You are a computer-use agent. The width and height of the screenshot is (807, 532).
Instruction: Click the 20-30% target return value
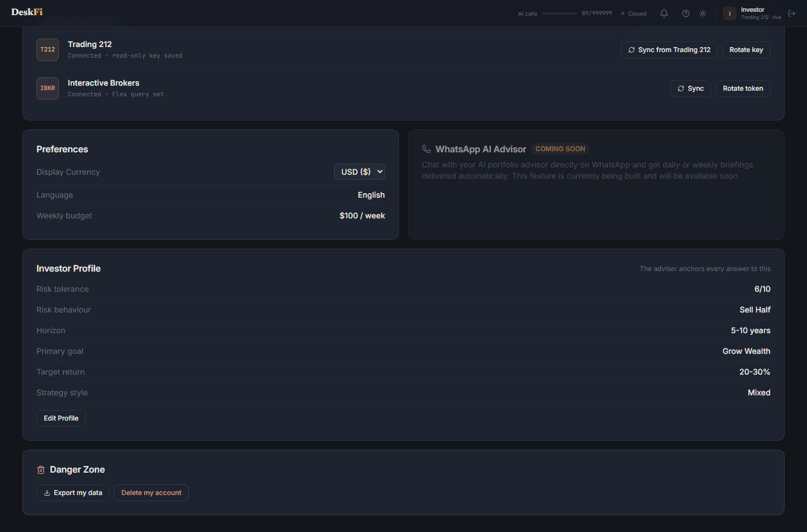[x=754, y=372]
